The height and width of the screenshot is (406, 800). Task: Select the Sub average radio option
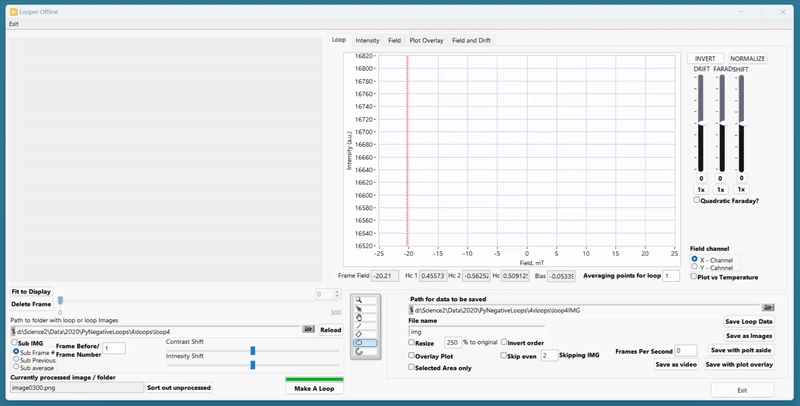16,366
